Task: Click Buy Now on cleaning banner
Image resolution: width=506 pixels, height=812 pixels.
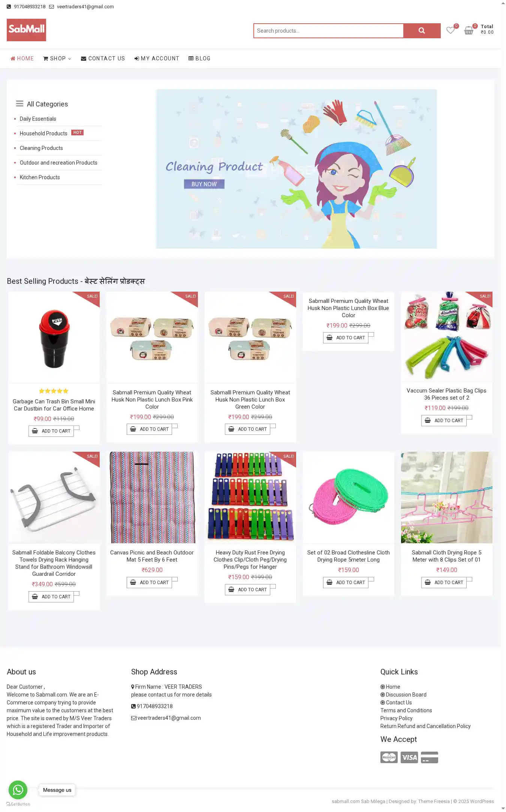Action: pyautogui.click(x=204, y=184)
